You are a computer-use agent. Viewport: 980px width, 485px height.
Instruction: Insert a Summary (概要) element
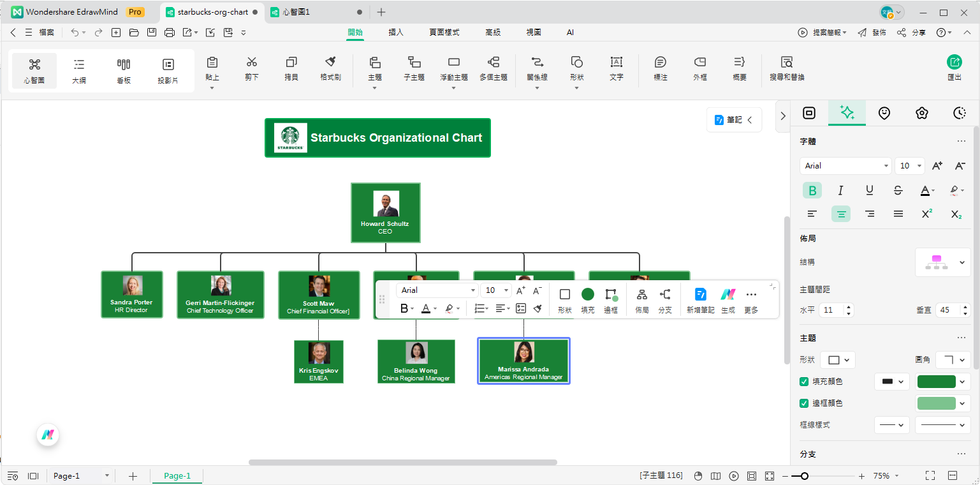pos(739,68)
